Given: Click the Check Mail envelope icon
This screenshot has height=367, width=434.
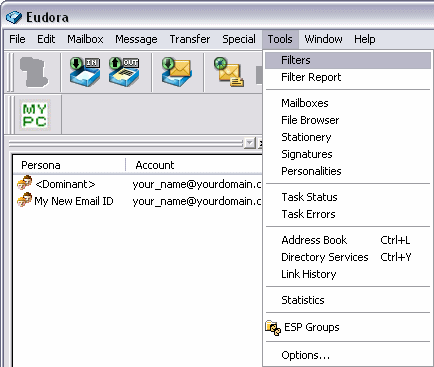Looking at the screenshot, I should click(x=177, y=72).
